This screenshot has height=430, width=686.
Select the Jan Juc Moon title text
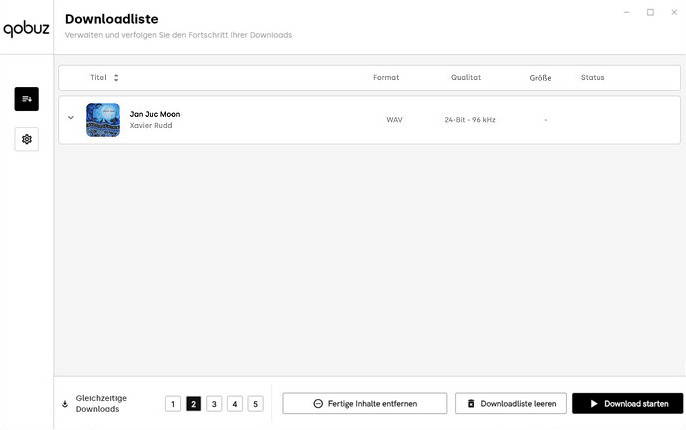(x=155, y=114)
